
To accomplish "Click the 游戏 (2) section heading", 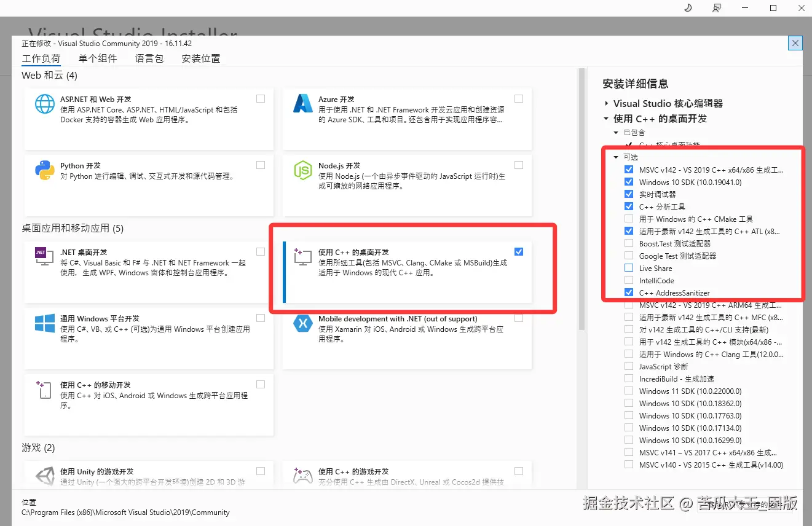I will [39, 447].
